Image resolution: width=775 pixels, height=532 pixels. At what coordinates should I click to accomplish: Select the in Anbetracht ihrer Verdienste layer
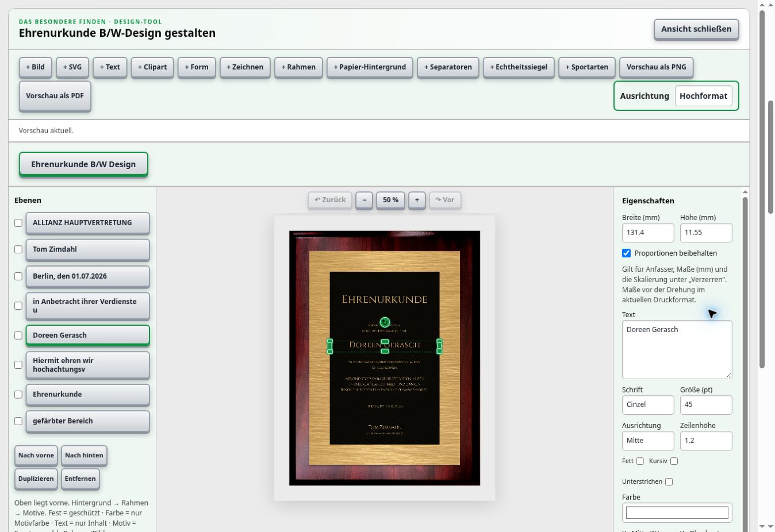click(87, 306)
